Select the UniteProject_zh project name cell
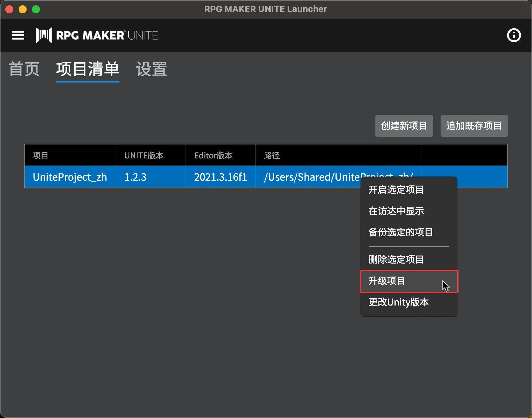532x418 pixels. tap(70, 177)
